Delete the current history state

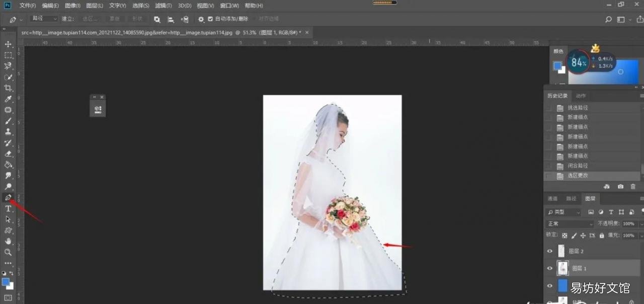[633, 187]
